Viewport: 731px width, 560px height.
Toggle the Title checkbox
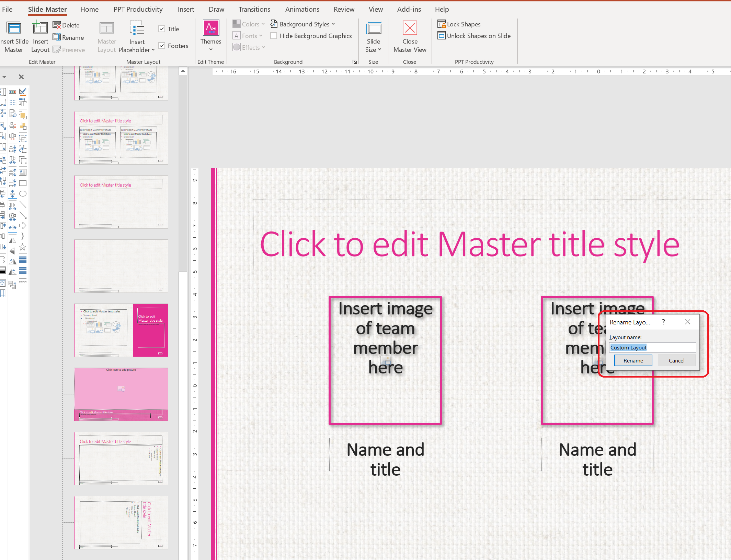(x=161, y=29)
